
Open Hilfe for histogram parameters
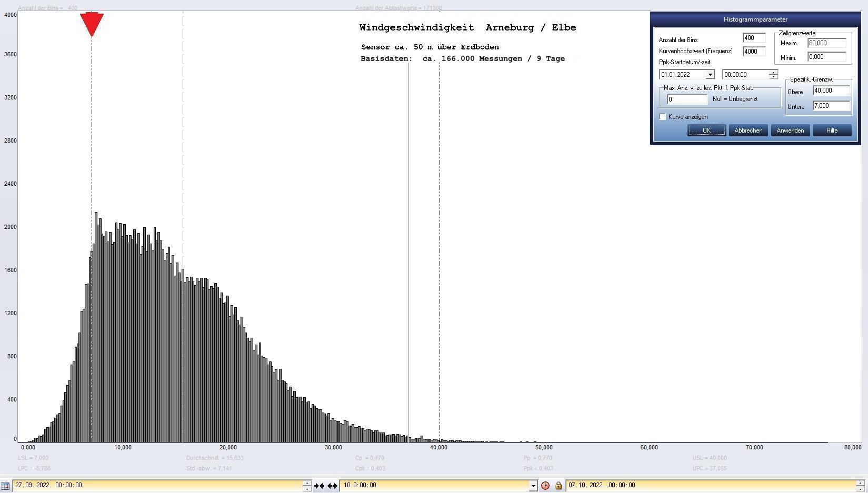(832, 130)
